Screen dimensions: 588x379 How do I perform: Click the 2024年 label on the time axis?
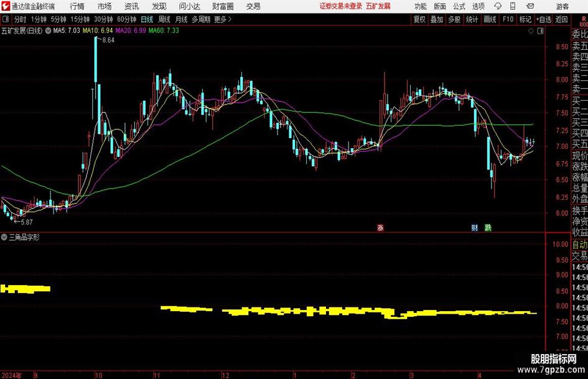click(x=12, y=375)
